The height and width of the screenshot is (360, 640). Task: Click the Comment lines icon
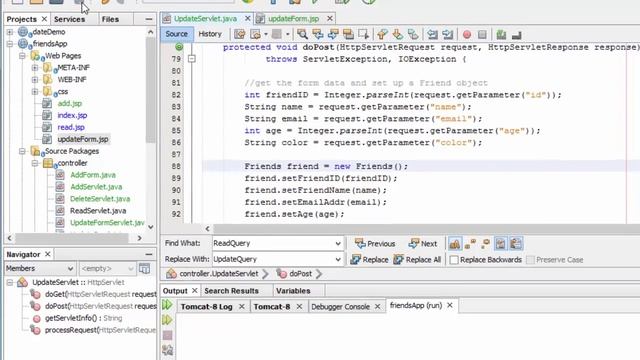(501, 34)
